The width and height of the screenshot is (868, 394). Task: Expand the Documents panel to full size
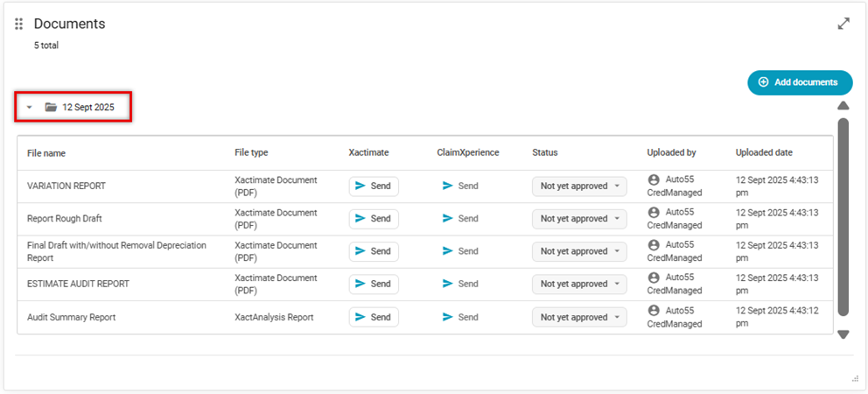point(843,24)
